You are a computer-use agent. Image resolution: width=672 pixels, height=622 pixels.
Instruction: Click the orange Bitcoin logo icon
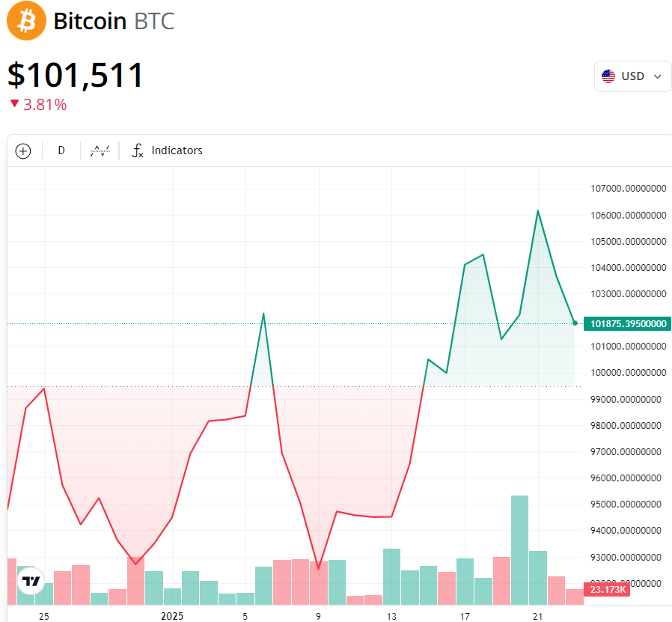tap(27, 20)
